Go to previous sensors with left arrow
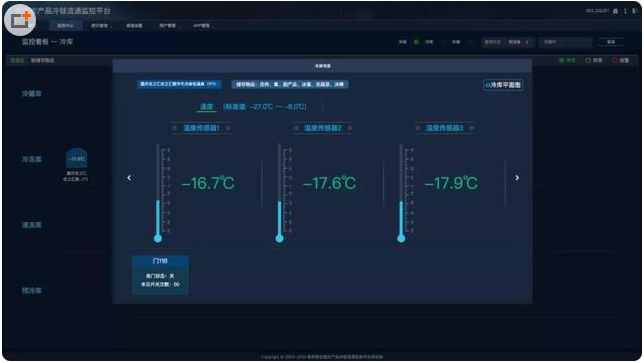Image resolution: width=644 pixels, height=363 pixels. [129, 178]
